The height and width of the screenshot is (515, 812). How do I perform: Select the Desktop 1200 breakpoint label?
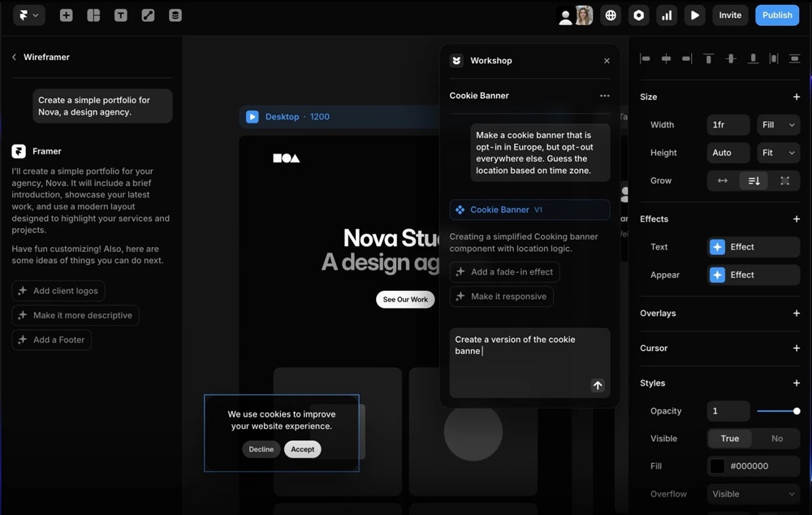coord(297,117)
